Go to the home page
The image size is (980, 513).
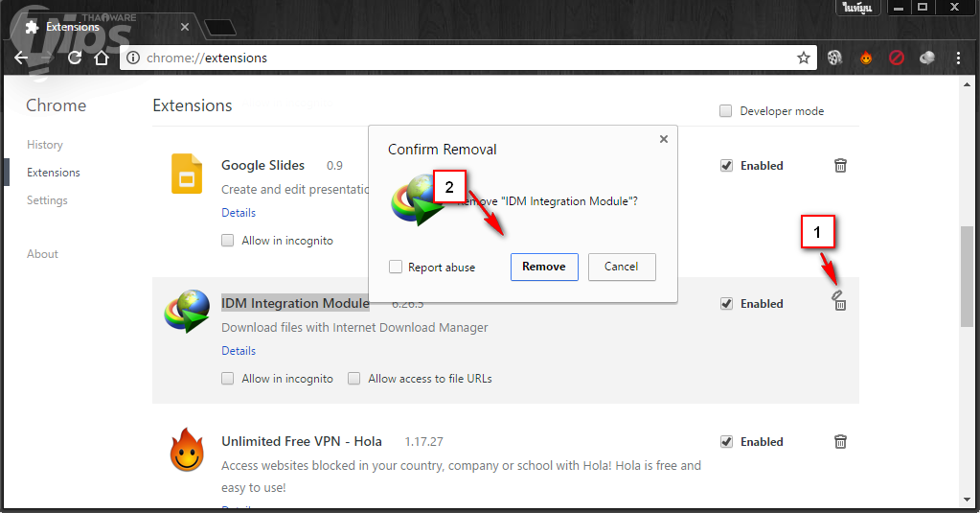tap(102, 58)
